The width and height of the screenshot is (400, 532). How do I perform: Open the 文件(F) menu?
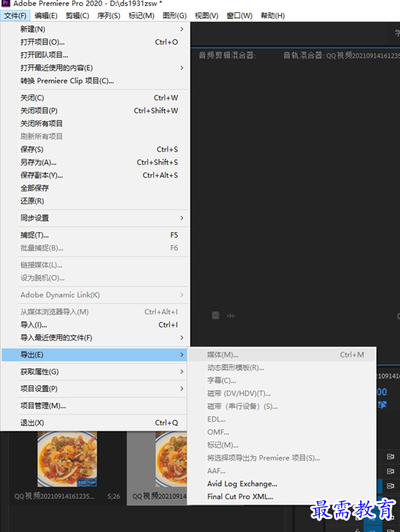[x=15, y=16]
